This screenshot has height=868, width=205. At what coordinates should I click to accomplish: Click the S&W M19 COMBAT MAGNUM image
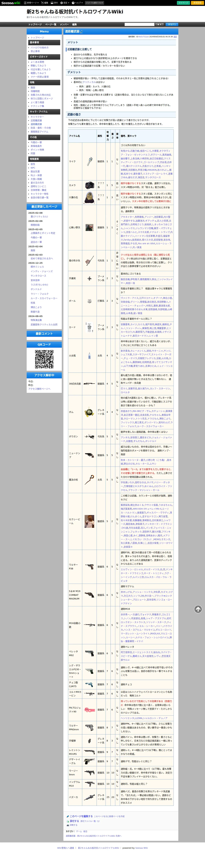coord(89,595)
